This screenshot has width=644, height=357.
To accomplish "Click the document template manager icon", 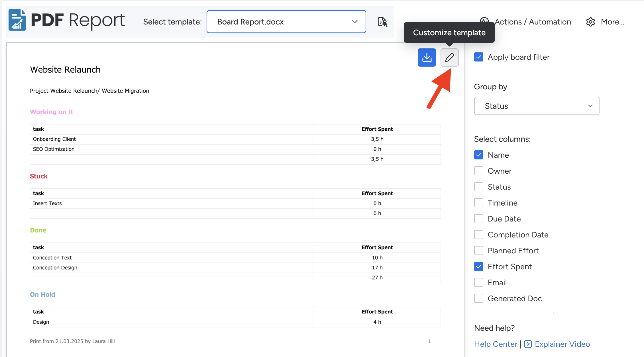I will (382, 22).
